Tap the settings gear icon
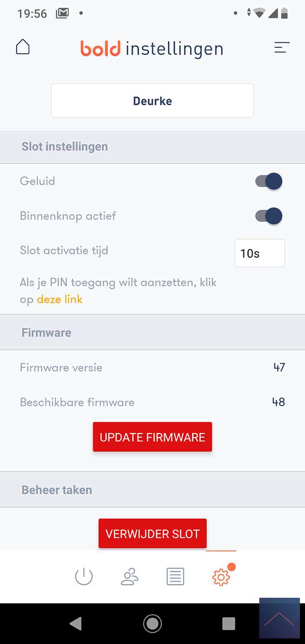Screen dimensions: 305x644 [221, 577]
